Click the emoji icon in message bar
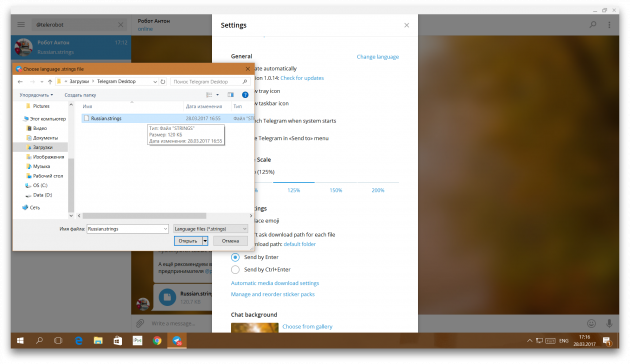The width and height of the screenshot is (630, 364). click(591, 323)
